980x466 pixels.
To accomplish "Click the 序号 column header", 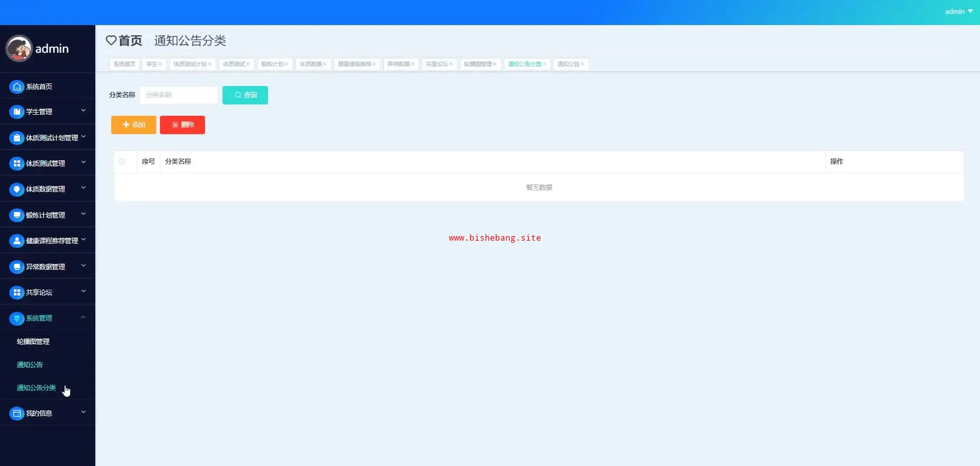I will [x=148, y=161].
